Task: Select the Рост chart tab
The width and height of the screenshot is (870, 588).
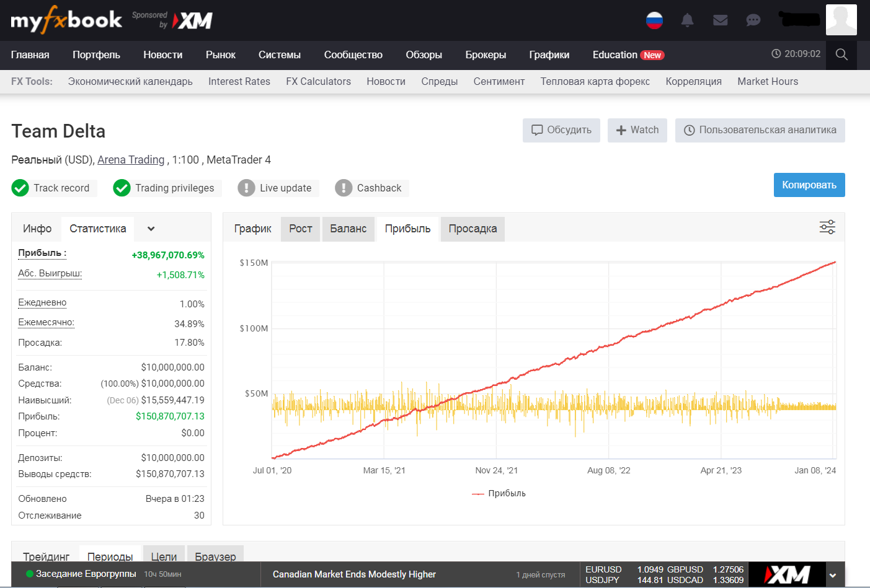Action: [x=301, y=229]
